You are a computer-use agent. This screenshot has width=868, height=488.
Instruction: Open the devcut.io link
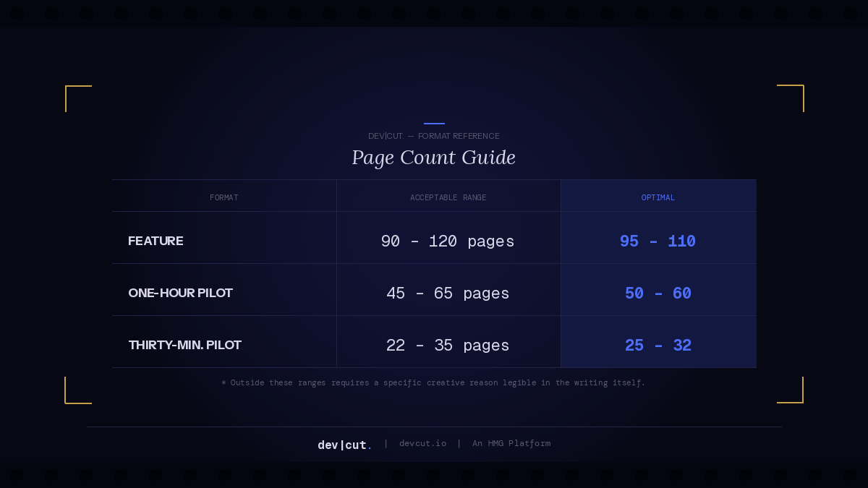pyautogui.click(x=422, y=443)
